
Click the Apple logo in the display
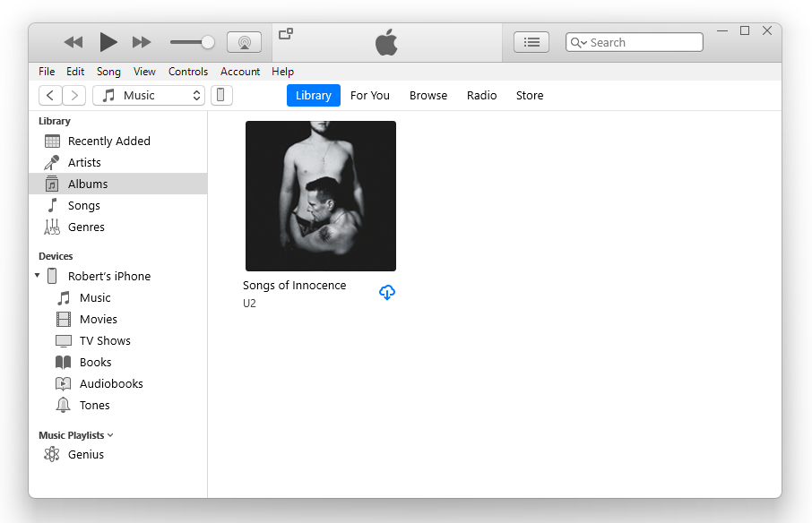pos(386,42)
